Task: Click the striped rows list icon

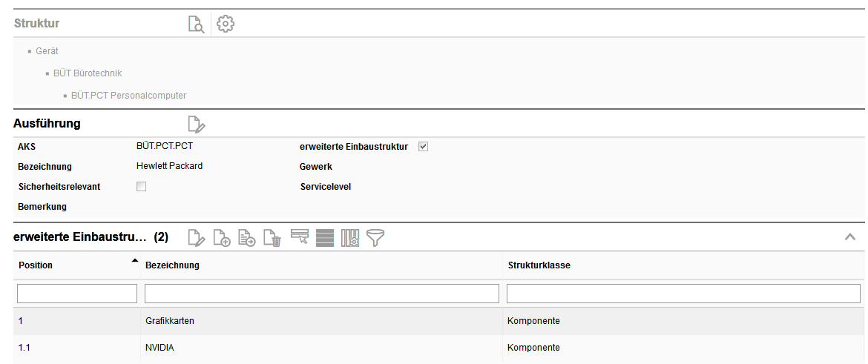Action: coord(324,238)
